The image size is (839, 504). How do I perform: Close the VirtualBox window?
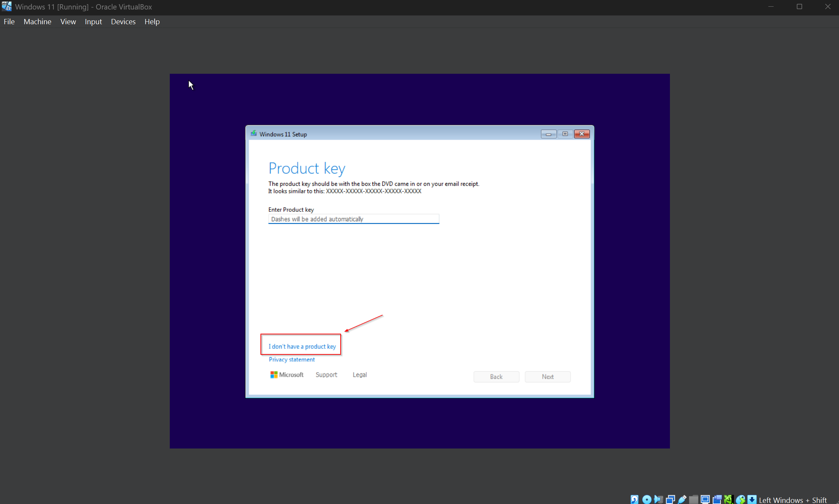[x=828, y=7]
